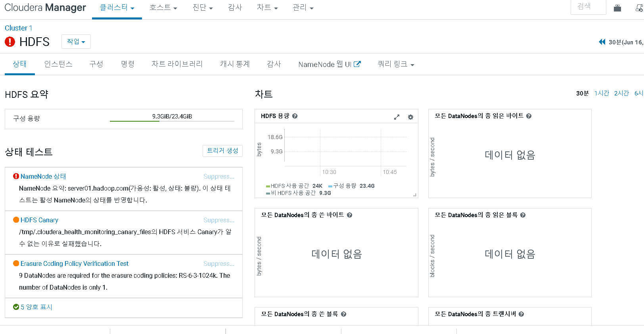Click help icon for 총 쓴 바이트 chart
This screenshot has height=334, width=644.
[x=349, y=215]
